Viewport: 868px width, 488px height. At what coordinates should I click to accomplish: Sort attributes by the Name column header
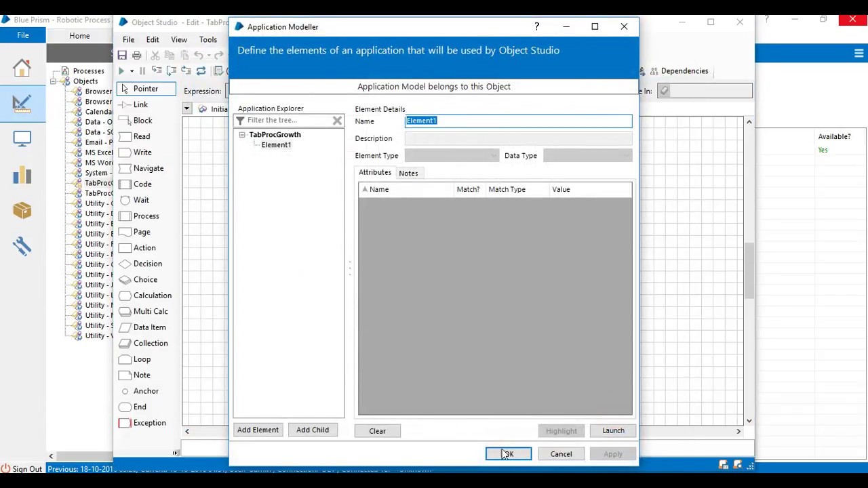tap(407, 190)
